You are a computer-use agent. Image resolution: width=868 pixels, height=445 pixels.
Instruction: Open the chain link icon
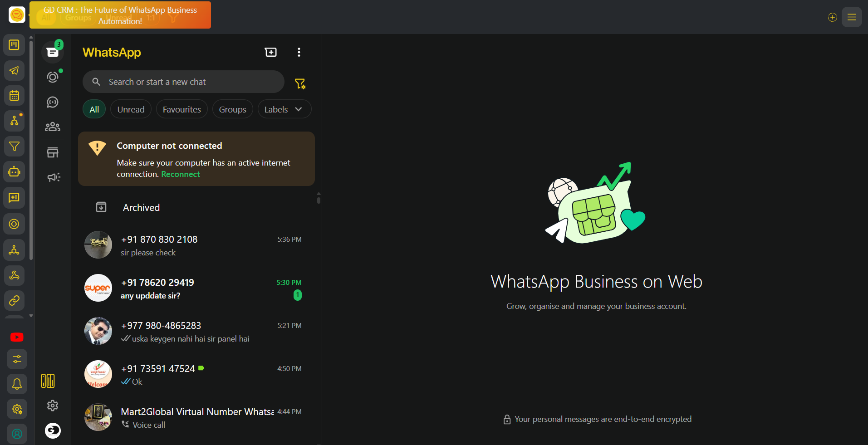(14, 300)
